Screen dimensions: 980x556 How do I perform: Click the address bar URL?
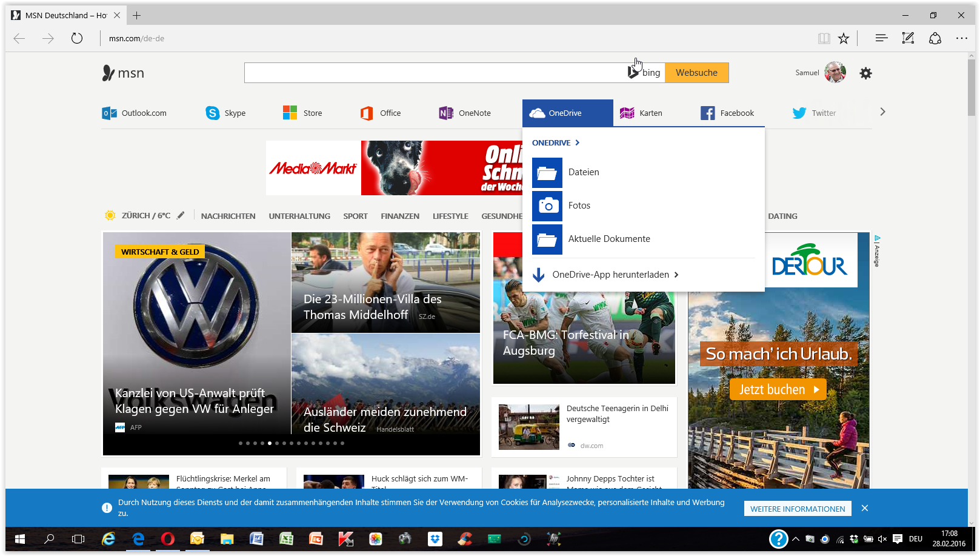click(136, 38)
